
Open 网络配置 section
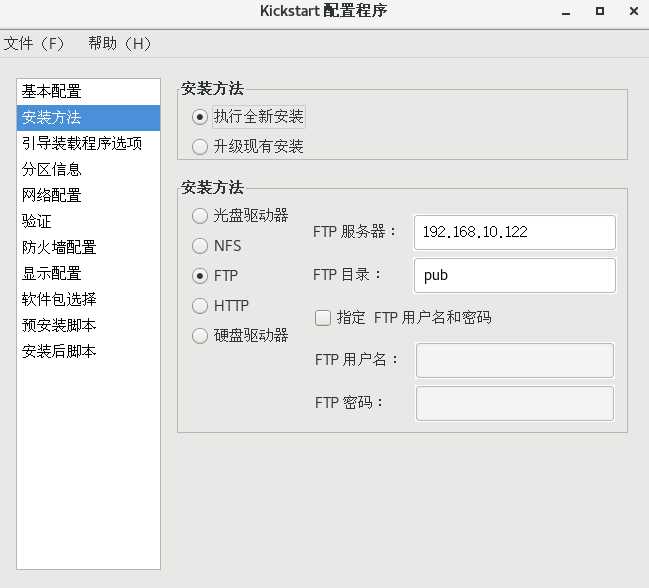(88, 195)
